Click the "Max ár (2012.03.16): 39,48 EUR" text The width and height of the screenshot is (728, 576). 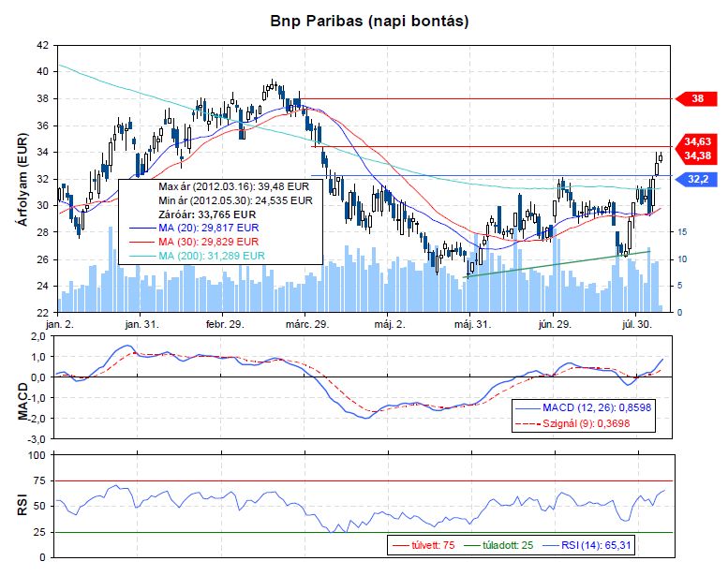(233, 186)
